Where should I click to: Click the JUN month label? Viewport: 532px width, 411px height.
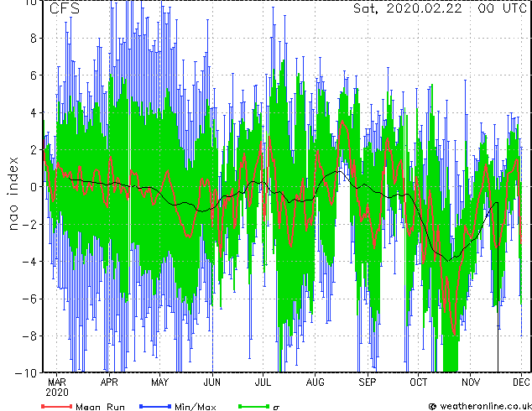(212, 382)
